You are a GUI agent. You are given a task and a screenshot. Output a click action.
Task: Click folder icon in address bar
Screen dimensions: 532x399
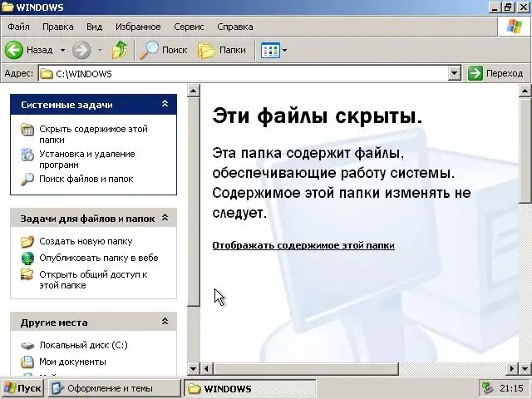pyautogui.click(x=47, y=74)
